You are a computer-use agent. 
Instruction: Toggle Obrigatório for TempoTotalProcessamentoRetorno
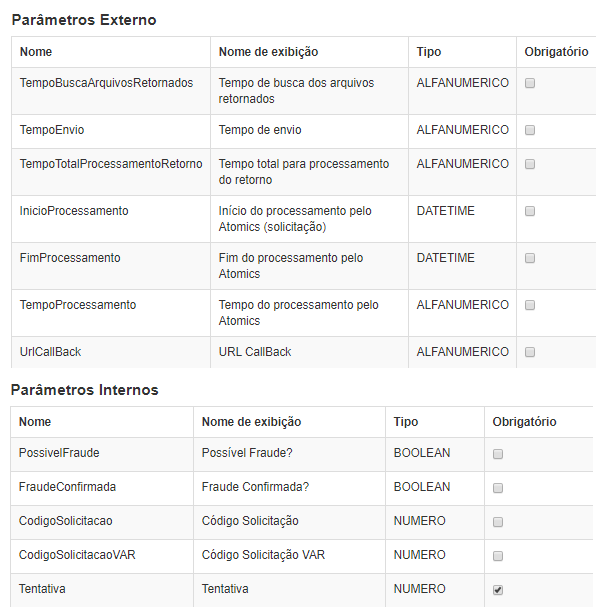530,164
